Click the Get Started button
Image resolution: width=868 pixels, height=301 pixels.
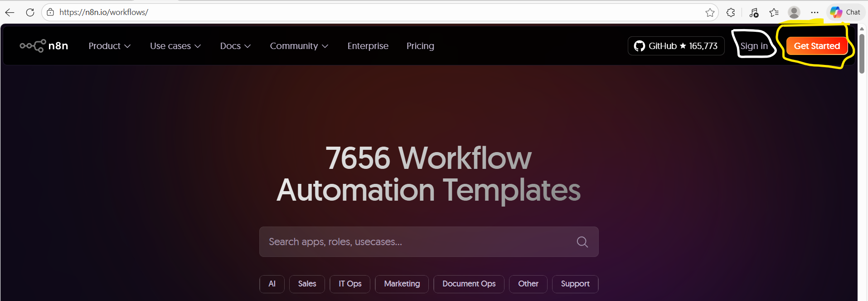[817, 46]
